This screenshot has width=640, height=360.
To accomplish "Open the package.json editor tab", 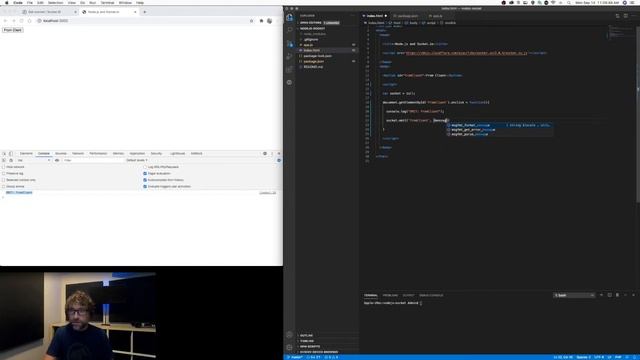I will [x=407, y=16].
